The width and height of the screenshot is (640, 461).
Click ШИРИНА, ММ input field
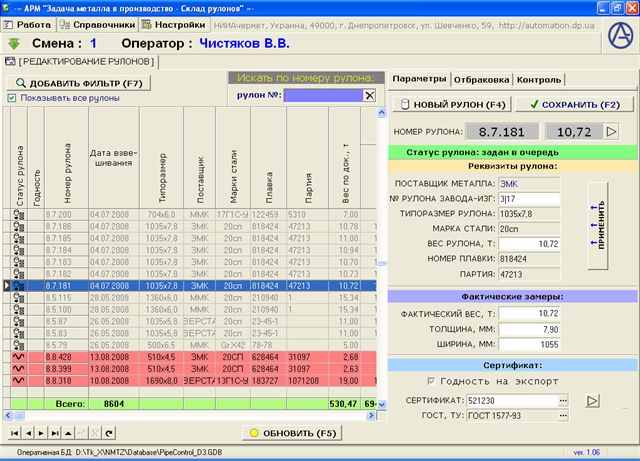pyautogui.click(x=529, y=344)
